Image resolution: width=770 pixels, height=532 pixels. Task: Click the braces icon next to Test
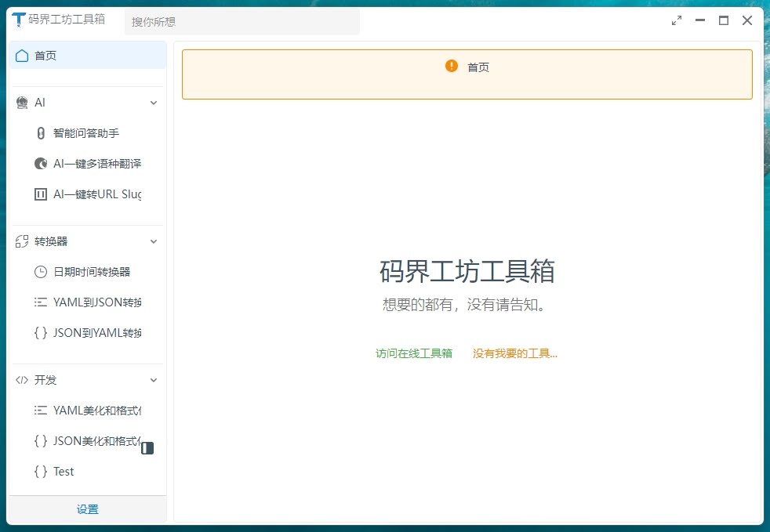click(x=41, y=472)
